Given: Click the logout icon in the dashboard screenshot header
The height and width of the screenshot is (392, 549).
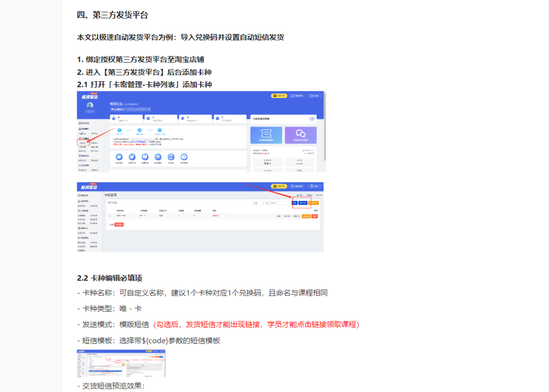Looking at the screenshot, I should click(312, 96).
